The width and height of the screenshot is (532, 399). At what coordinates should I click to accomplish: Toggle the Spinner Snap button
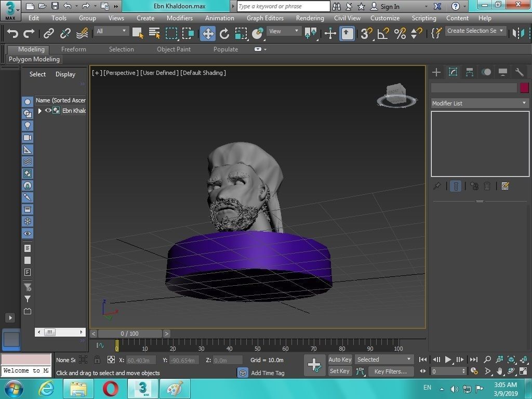[x=416, y=33]
